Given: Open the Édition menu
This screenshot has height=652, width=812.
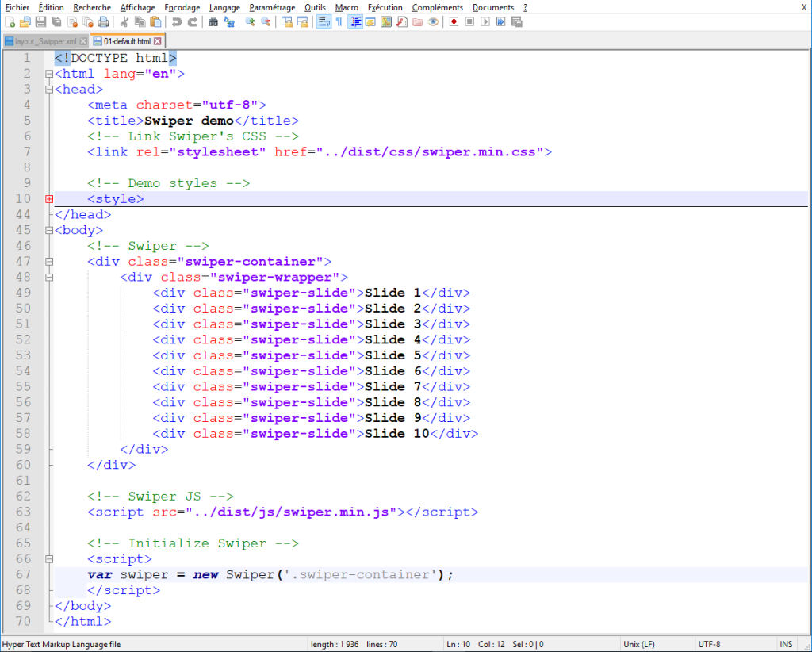Looking at the screenshot, I should (x=52, y=7).
